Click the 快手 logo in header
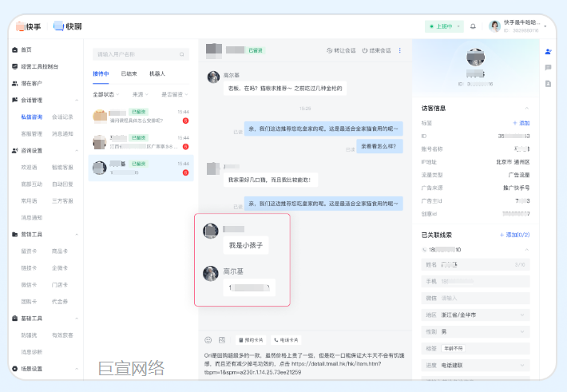 tap(29, 26)
